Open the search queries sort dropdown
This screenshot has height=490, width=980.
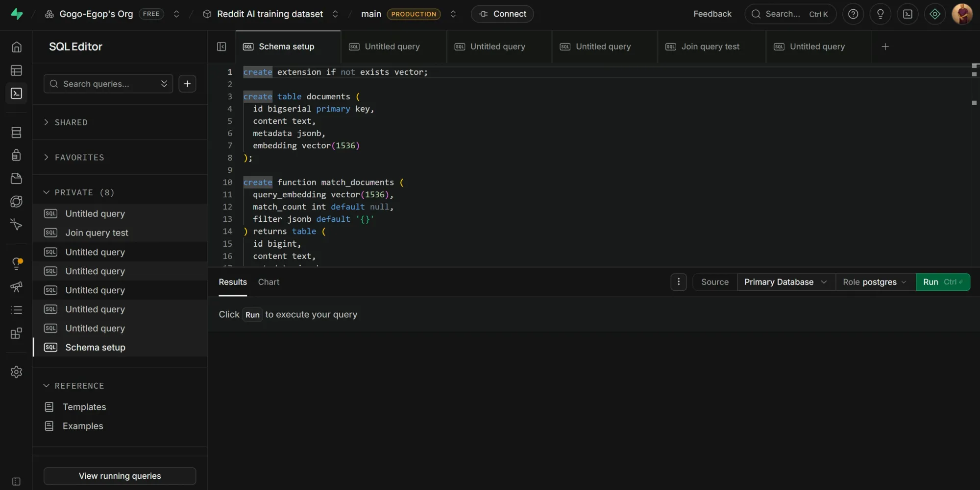[x=164, y=84]
